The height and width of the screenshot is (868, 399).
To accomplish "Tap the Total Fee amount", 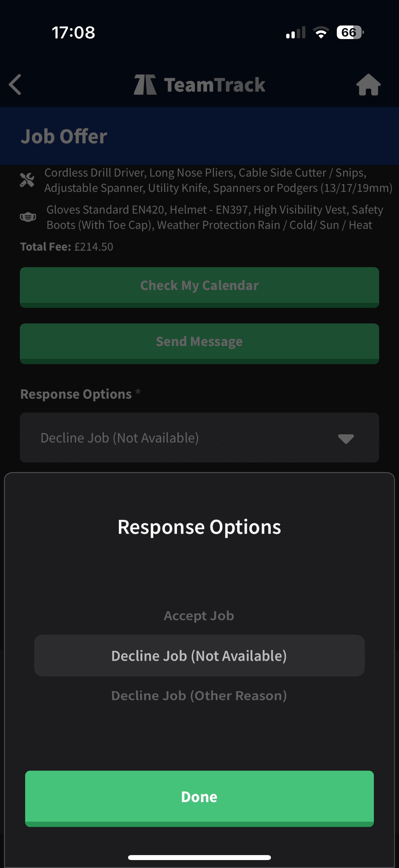I will (94, 247).
